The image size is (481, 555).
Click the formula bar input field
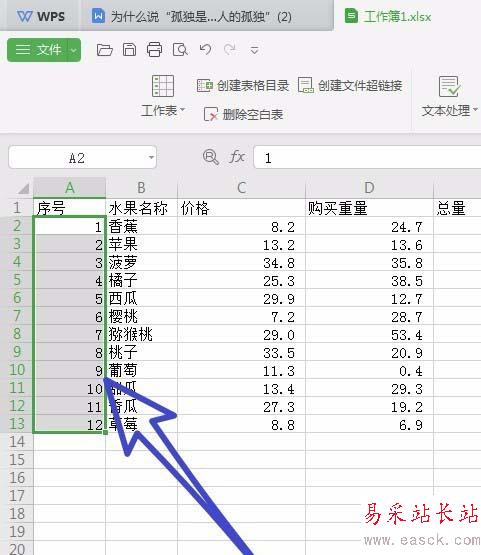pyautogui.click(x=367, y=158)
